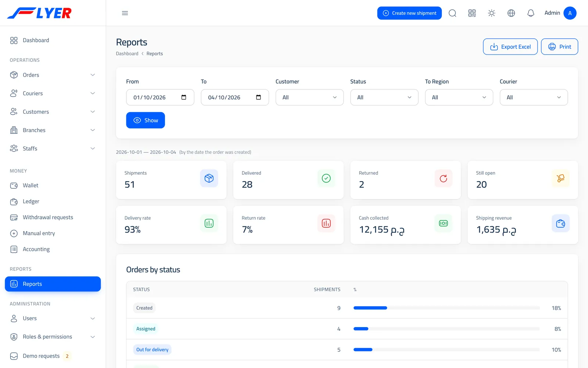Open language selector globe icon
This screenshot has height=368, width=588.
pyautogui.click(x=511, y=13)
